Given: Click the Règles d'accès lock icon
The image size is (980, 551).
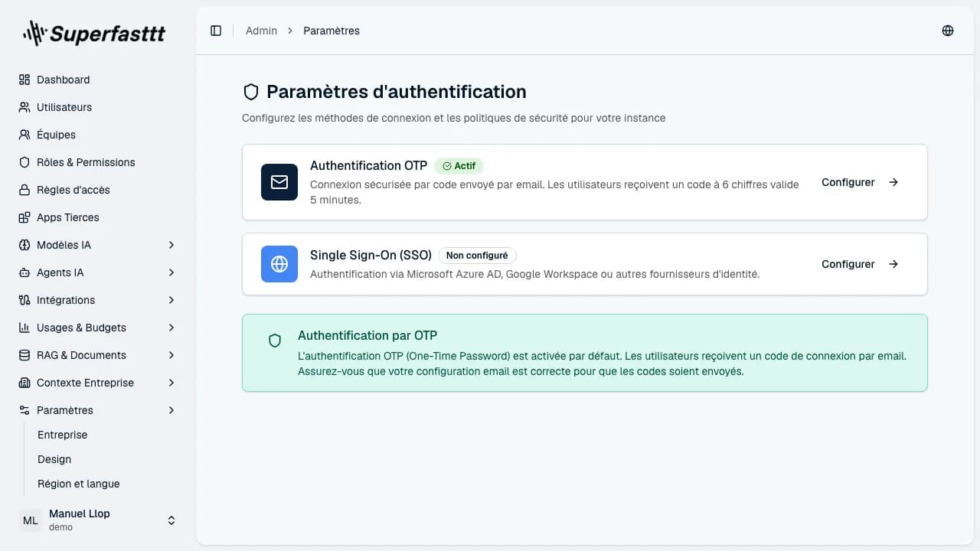Looking at the screenshot, I should [x=24, y=190].
